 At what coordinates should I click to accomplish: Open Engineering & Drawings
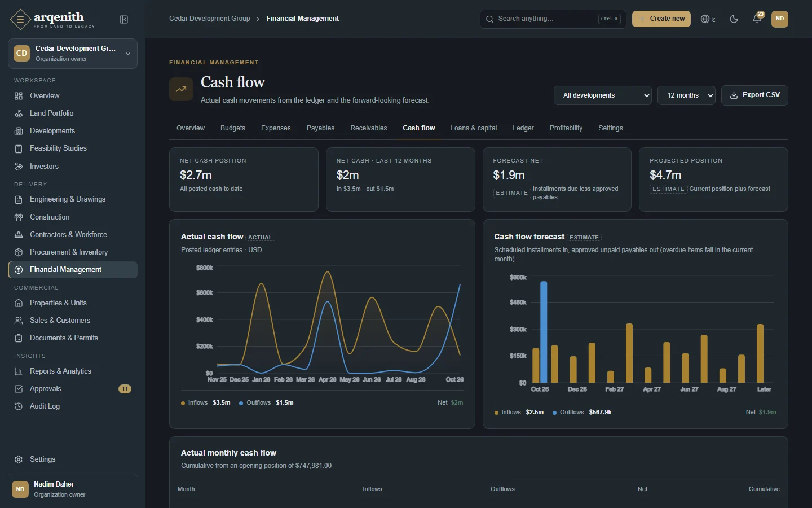click(x=73, y=199)
